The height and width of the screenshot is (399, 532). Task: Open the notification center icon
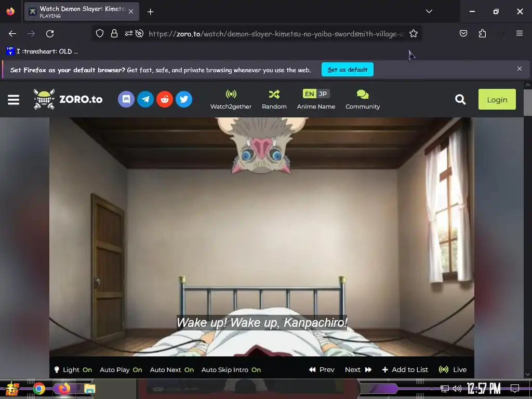coord(515,389)
